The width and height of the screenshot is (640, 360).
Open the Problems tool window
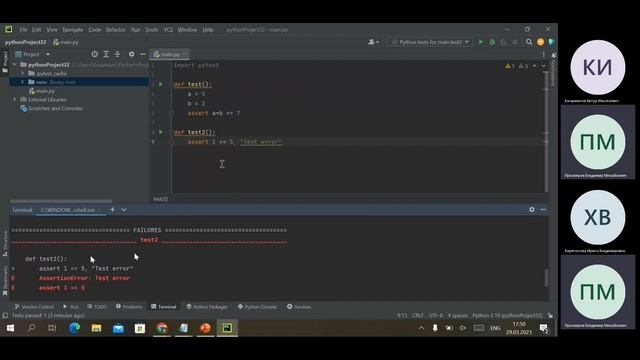click(x=129, y=307)
